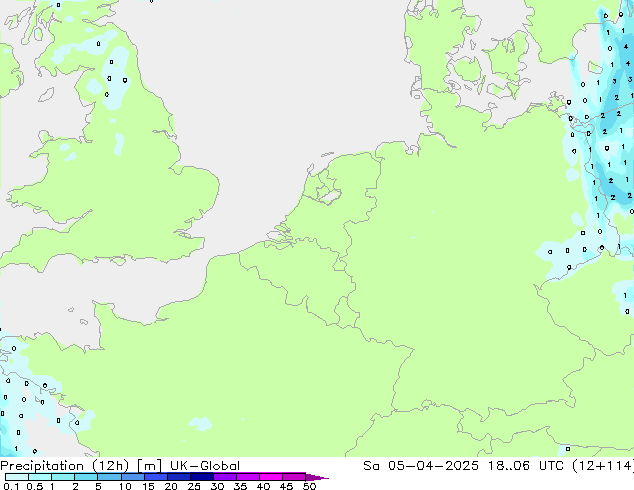Click the '(12+114)' forecast offset text

[603, 466]
